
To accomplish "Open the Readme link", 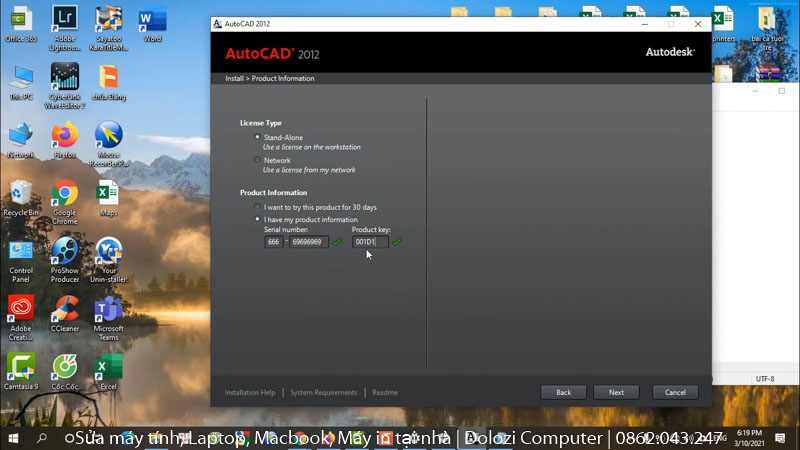I will 385,393.
